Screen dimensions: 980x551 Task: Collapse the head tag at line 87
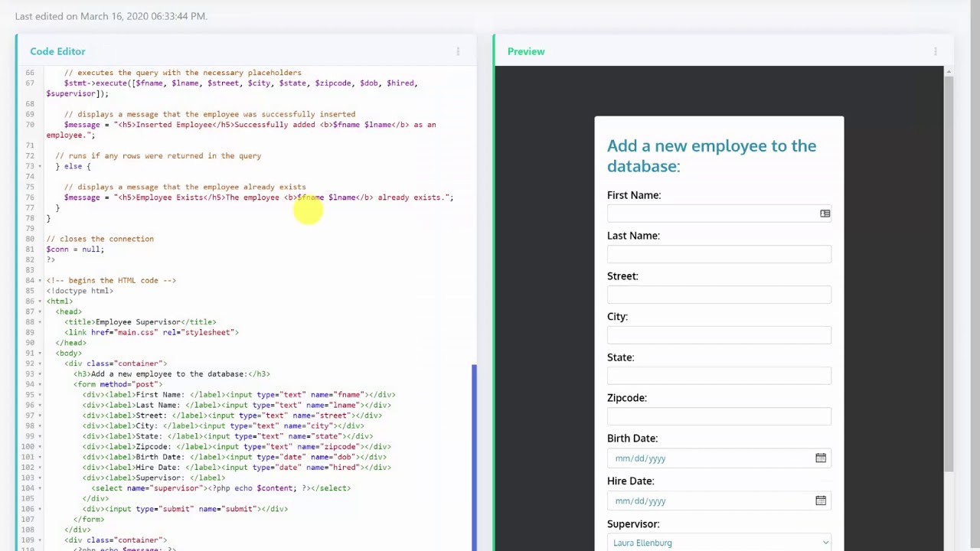pyautogui.click(x=40, y=311)
